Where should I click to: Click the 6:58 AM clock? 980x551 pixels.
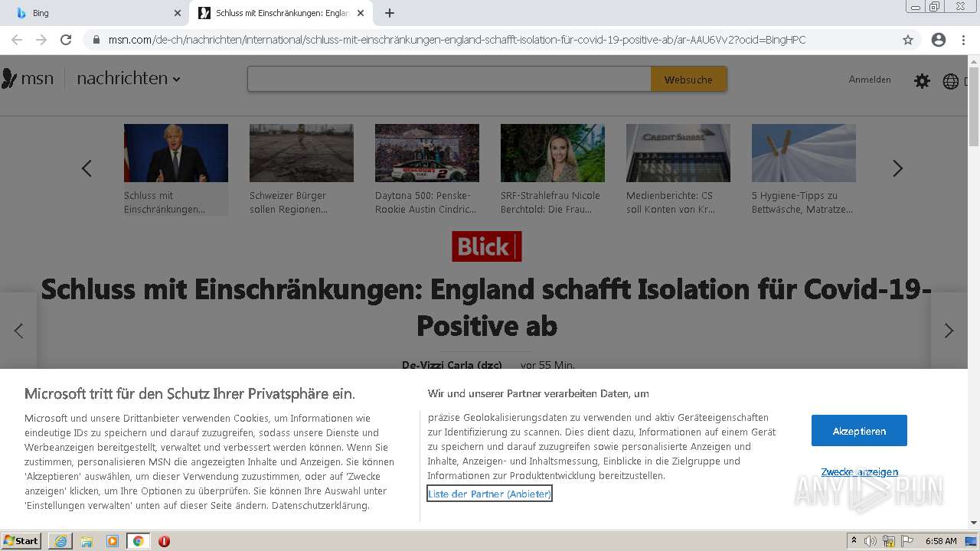coord(941,541)
